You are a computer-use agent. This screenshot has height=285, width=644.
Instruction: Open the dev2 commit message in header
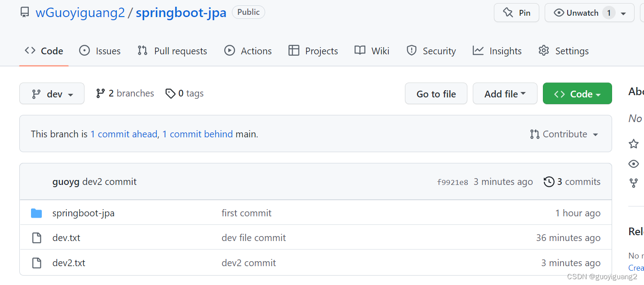pyautogui.click(x=109, y=182)
